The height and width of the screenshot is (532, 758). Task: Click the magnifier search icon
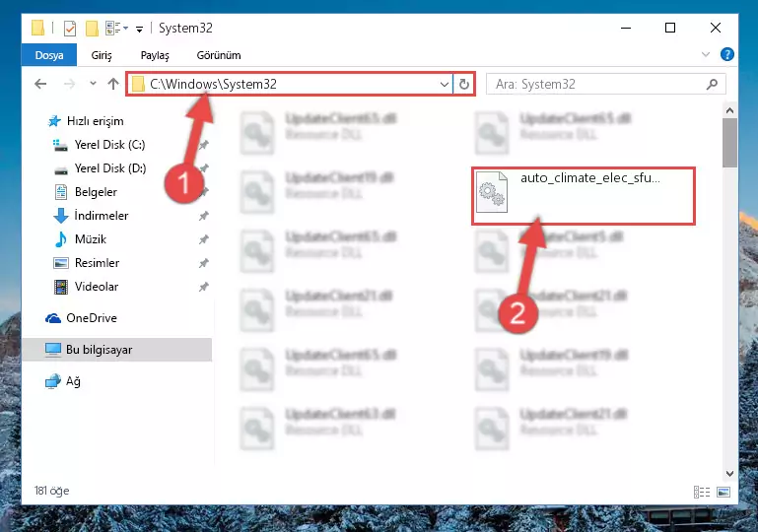point(712,85)
